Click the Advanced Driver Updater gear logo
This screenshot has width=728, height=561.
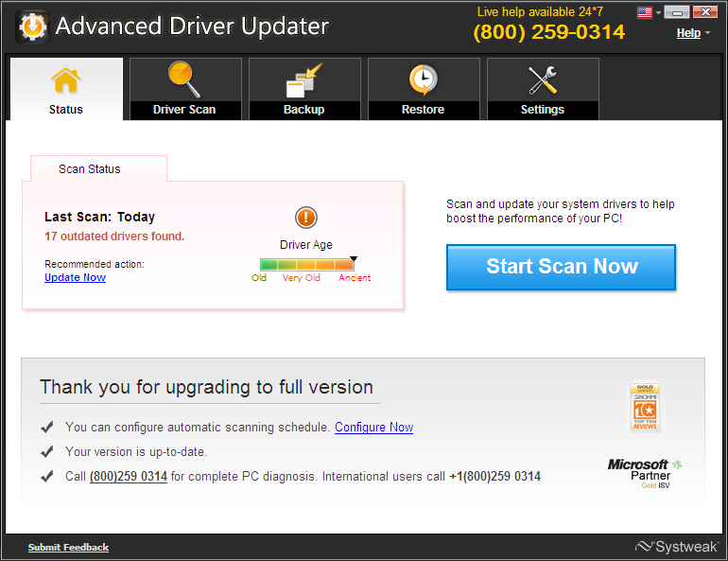[32, 26]
